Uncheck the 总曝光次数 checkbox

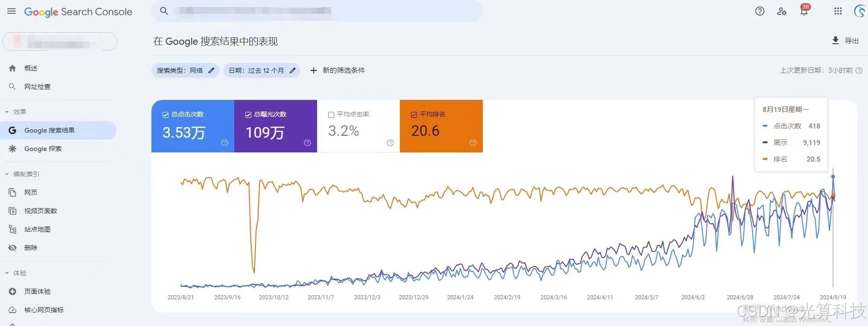[x=248, y=115]
